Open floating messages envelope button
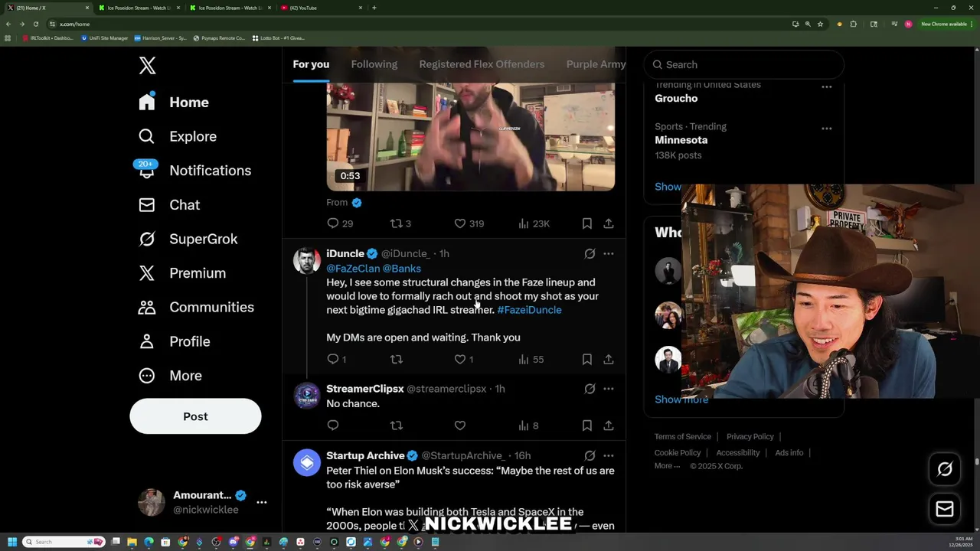 coord(945,509)
